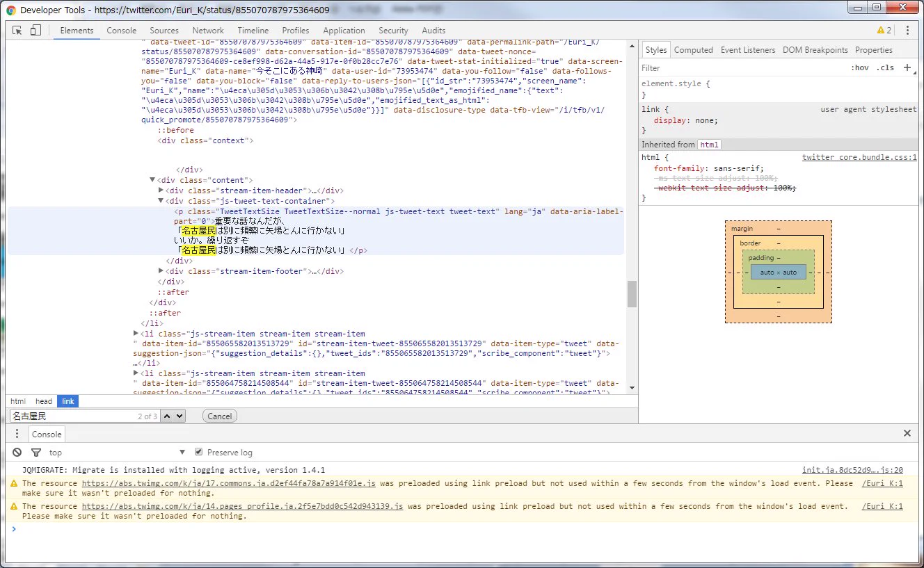924x568 pixels.
Task: Select head in the breadcrumb bar
Action: 44,401
